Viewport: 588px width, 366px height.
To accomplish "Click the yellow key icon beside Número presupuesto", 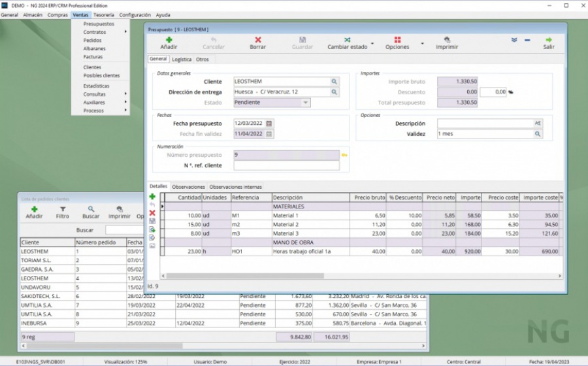I will pyautogui.click(x=344, y=155).
